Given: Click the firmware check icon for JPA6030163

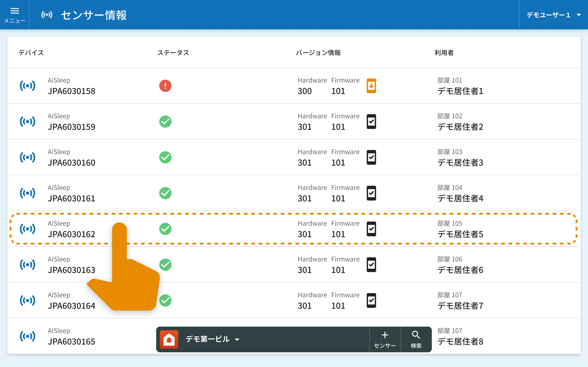Looking at the screenshot, I should [x=371, y=264].
